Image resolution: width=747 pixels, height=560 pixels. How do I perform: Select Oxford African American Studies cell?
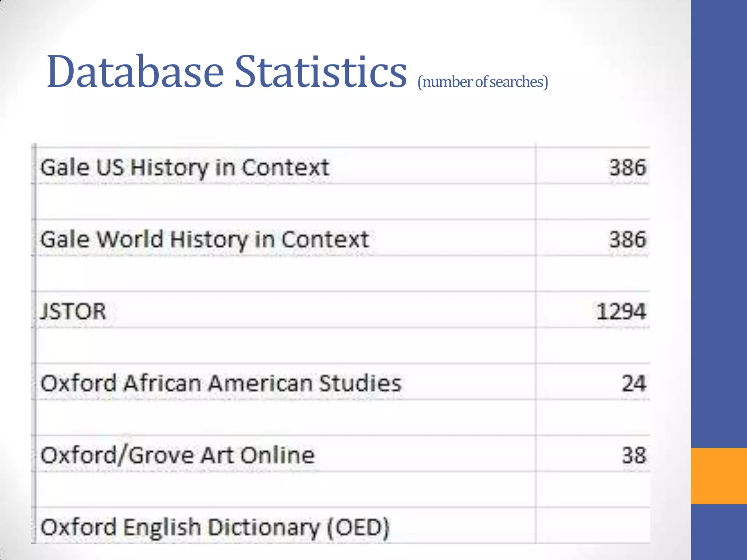pyautogui.click(x=221, y=383)
